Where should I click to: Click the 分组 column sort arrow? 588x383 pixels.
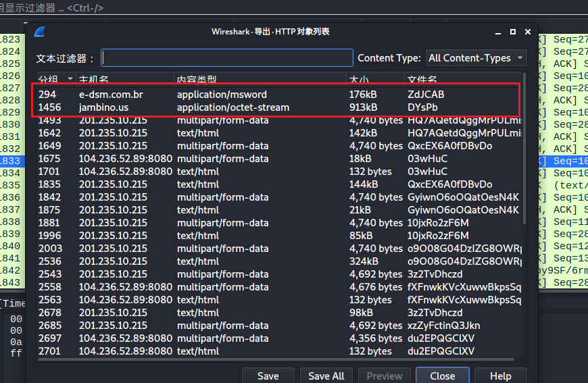pos(70,80)
